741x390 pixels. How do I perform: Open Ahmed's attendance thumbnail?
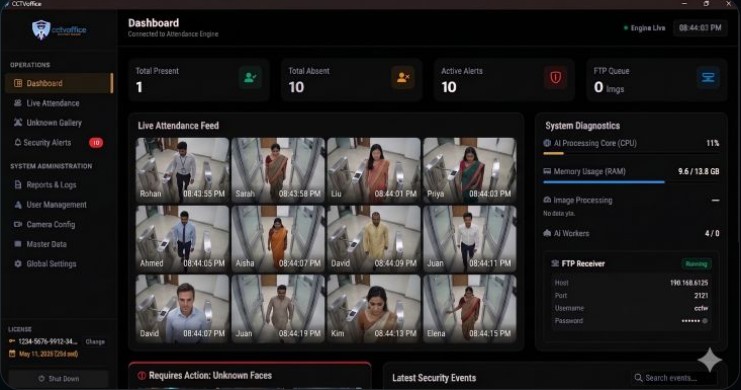[182, 239]
